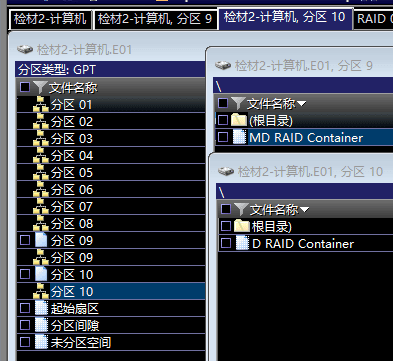
Task: Click the filter funnel icon beside 分区类型 list
Action: 40,87
